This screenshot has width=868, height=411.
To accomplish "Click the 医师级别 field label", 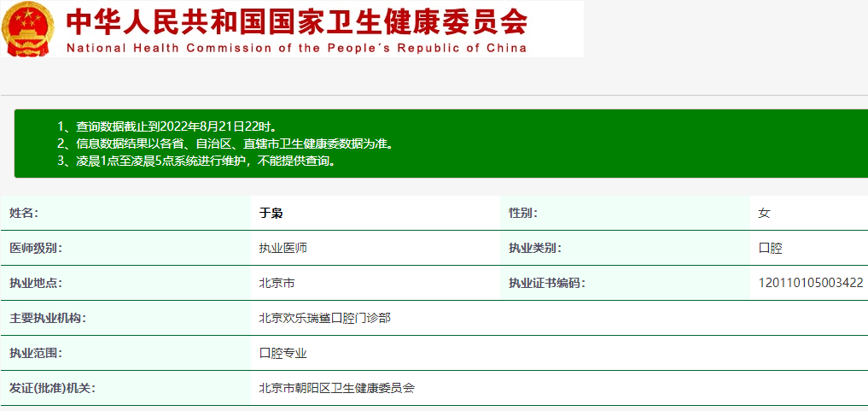I will (x=36, y=249).
